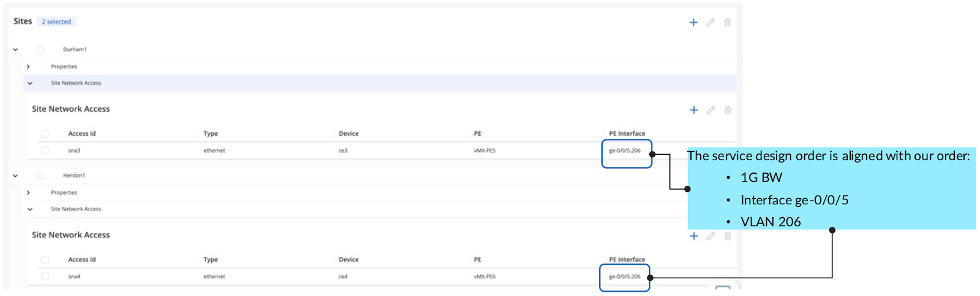Click ge-0/0/5.206 interface in sna4 row
This screenshot has height=296, width=980.
[x=624, y=276]
